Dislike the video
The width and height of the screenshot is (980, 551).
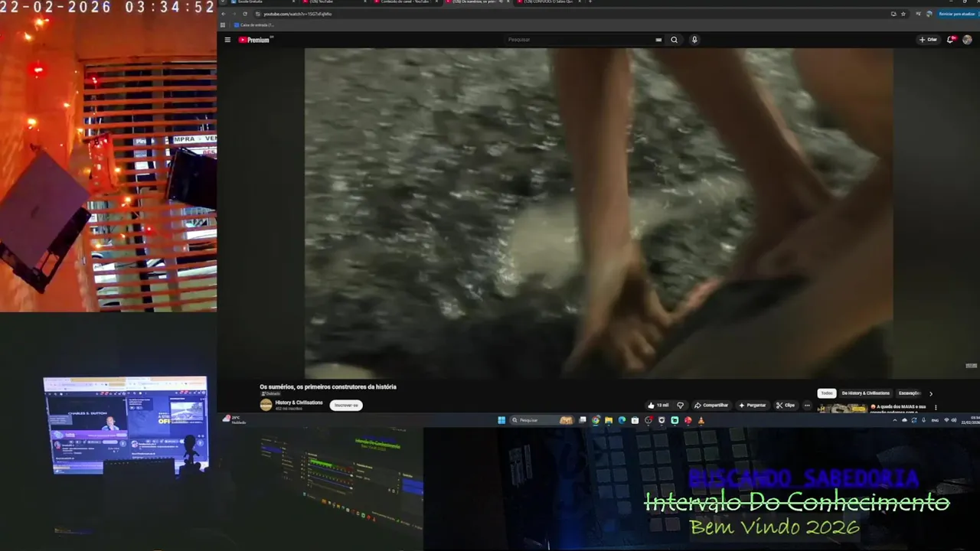pyautogui.click(x=680, y=405)
